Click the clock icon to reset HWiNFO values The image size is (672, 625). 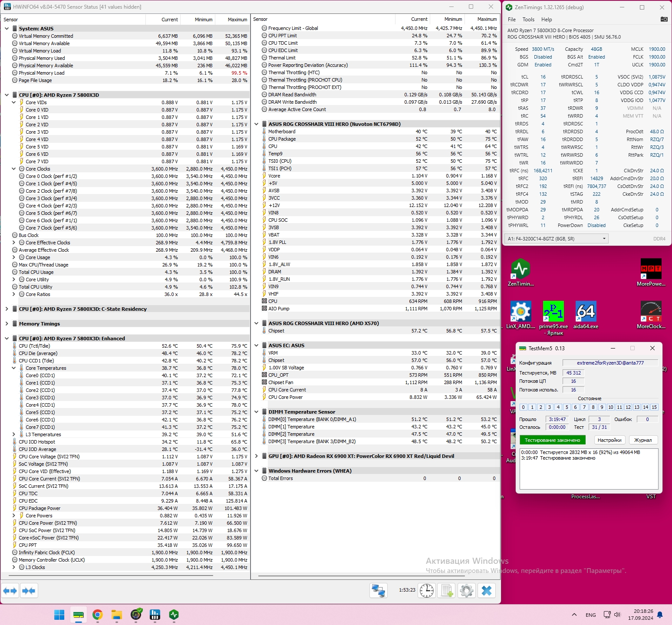pyautogui.click(x=427, y=591)
